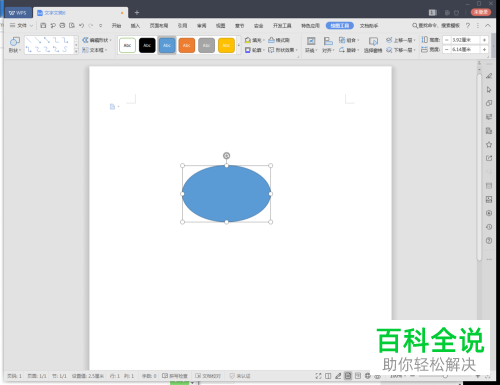Switch to the View (视图) tab
This screenshot has width=500, height=385.
220,26
